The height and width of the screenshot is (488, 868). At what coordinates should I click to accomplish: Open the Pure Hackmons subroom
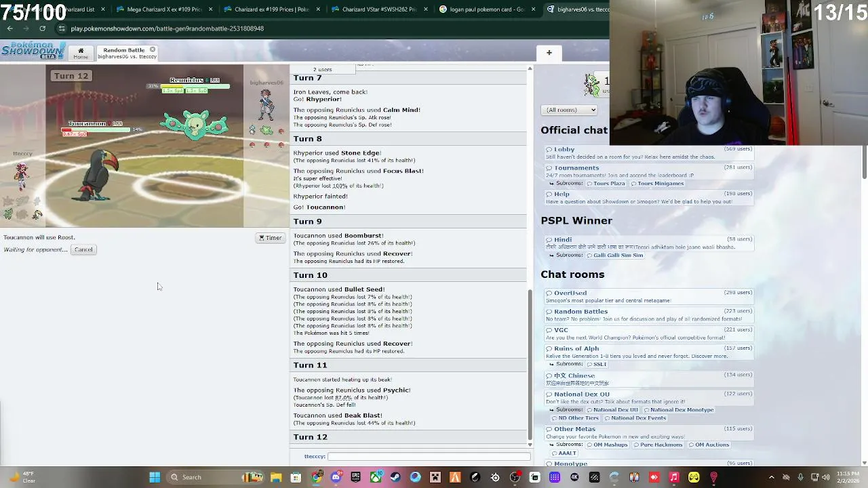pyautogui.click(x=656, y=445)
